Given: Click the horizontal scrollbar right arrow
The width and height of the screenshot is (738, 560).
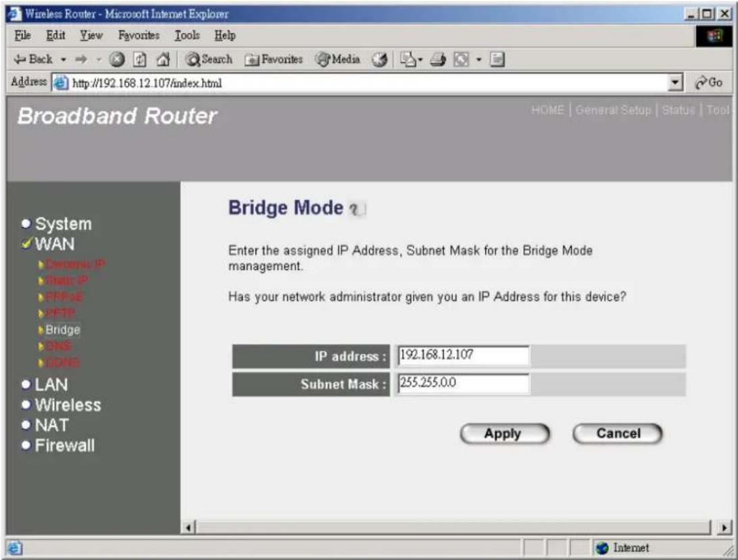Looking at the screenshot, I should click(x=724, y=528).
